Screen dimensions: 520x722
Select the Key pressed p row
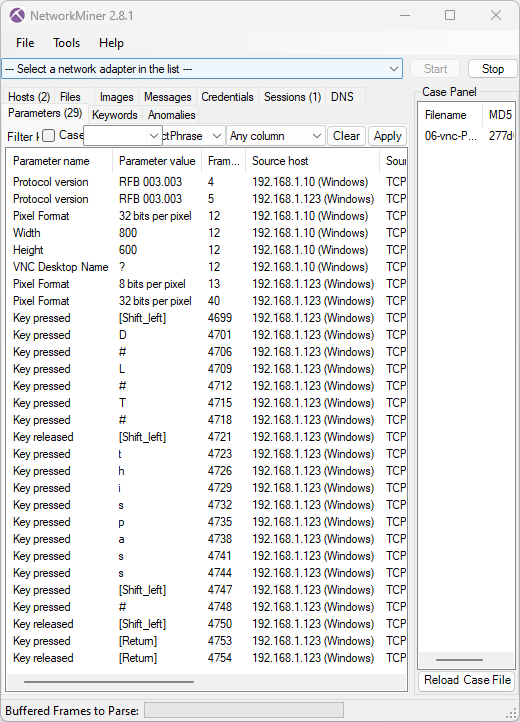click(207, 522)
